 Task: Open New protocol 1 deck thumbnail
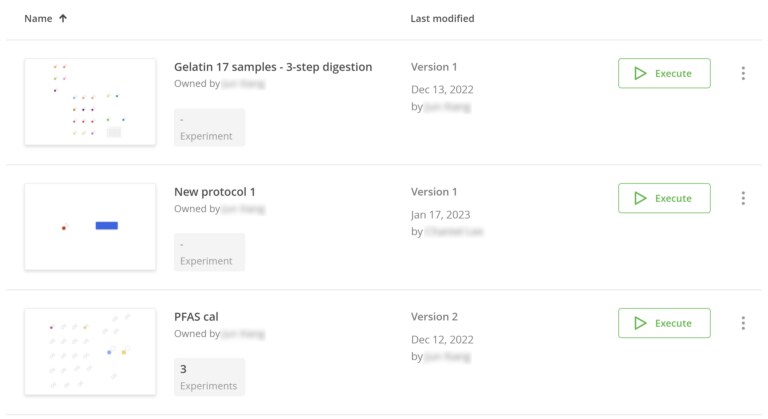(90, 227)
